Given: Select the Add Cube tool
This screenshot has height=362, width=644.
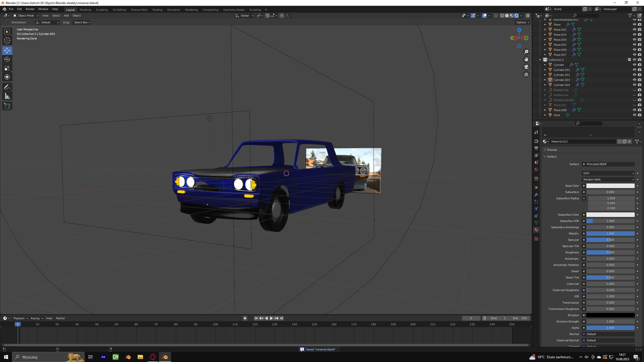Looking at the screenshot, I should [7, 106].
